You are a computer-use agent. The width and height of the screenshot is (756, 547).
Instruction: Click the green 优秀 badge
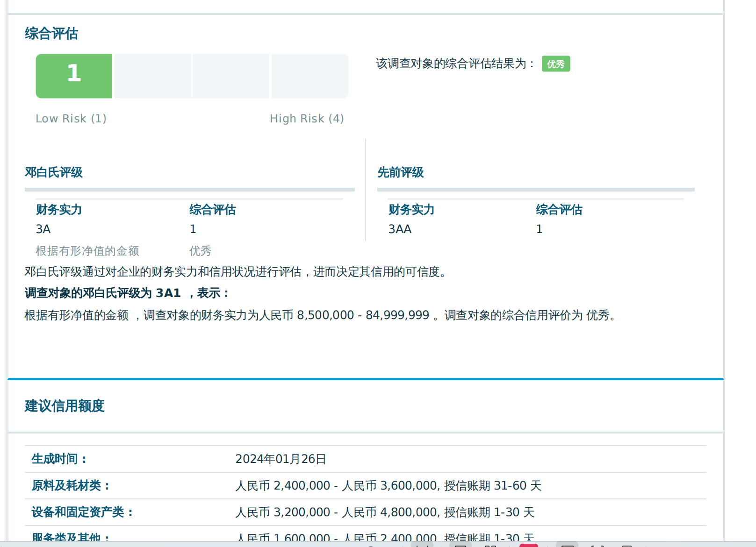click(555, 64)
